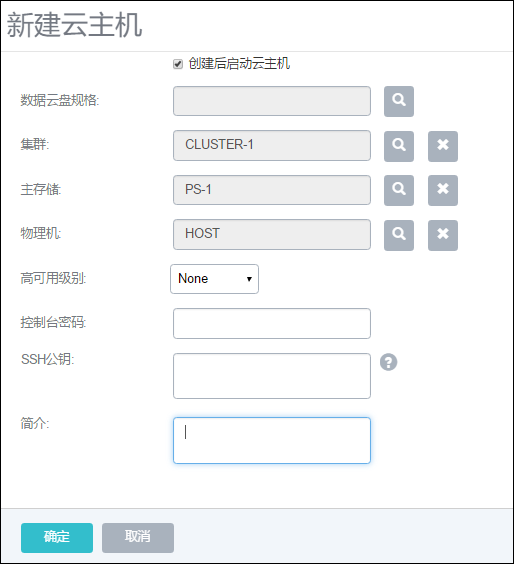
Task: Remove the PS-1 primary storage selection
Action: 443,190
